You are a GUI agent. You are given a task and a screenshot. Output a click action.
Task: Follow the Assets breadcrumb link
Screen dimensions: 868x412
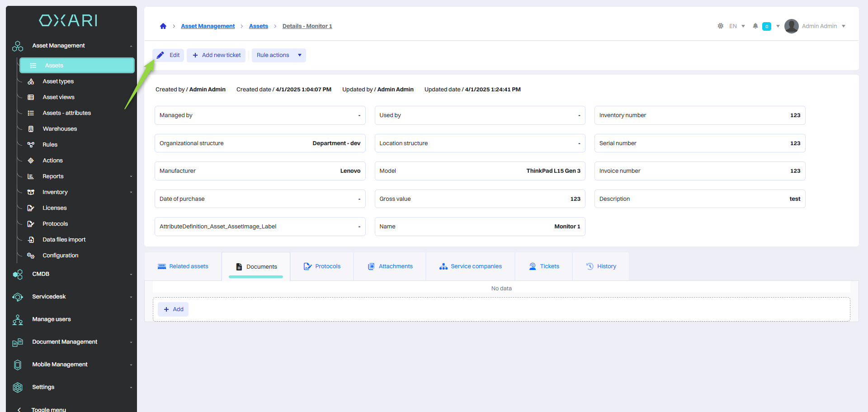[258, 26]
